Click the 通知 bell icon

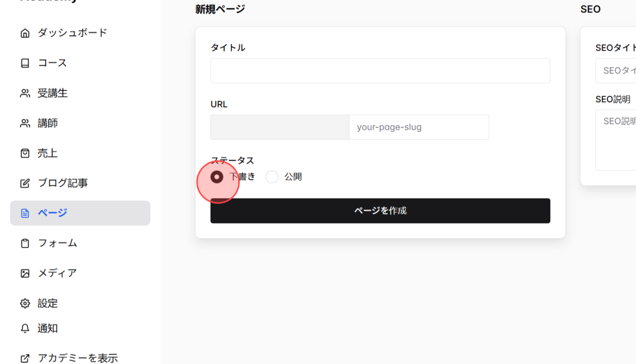coord(25,328)
